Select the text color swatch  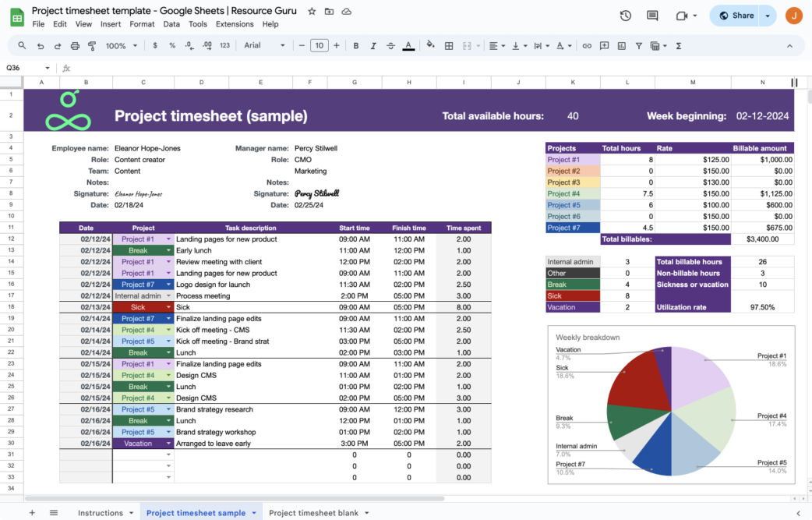[408, 45]
